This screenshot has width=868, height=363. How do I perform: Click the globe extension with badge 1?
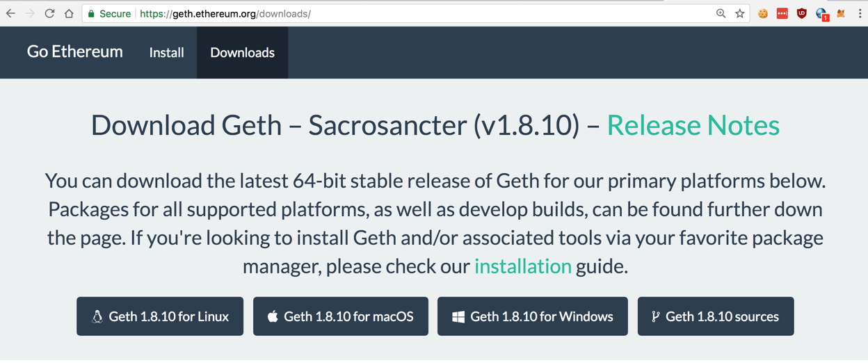[821, 13]
